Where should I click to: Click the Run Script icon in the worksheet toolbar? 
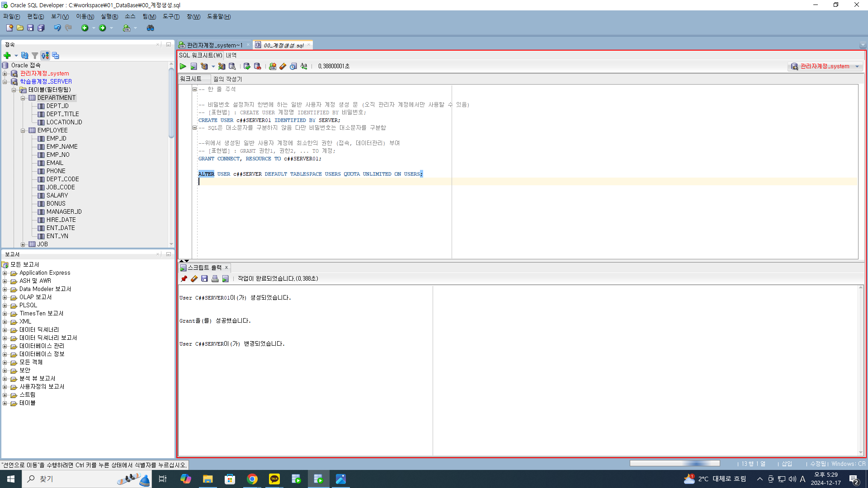(193, 66)
